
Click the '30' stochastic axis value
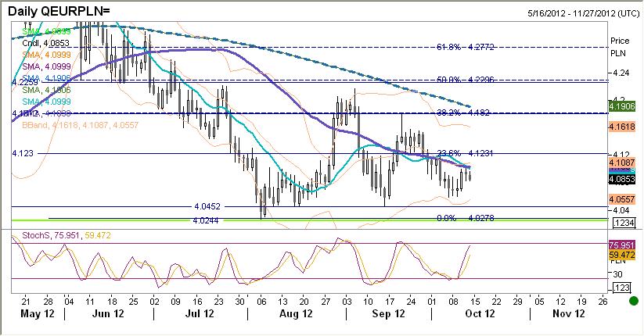click(x=617, y=274)
